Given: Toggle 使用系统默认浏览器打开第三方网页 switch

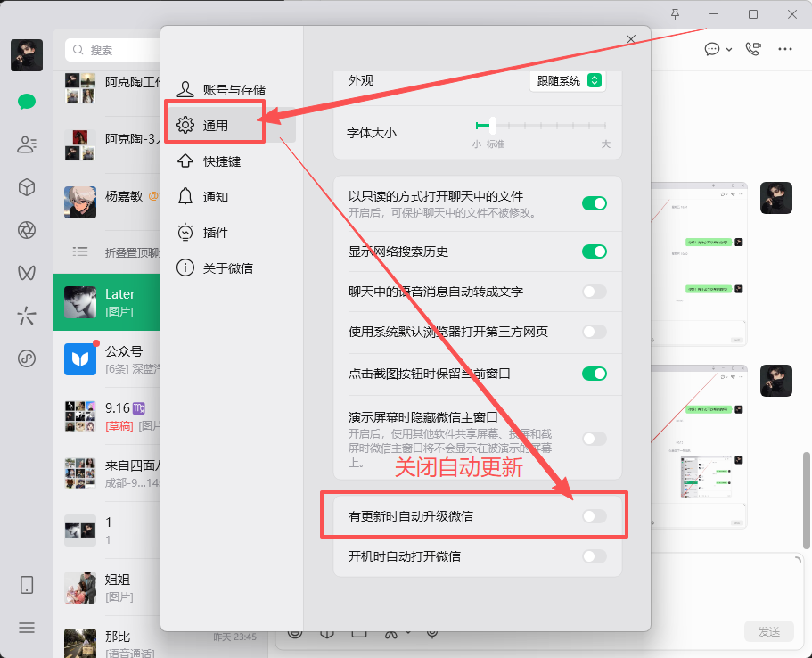Looking at the screenshot, I should coord(594,332).
